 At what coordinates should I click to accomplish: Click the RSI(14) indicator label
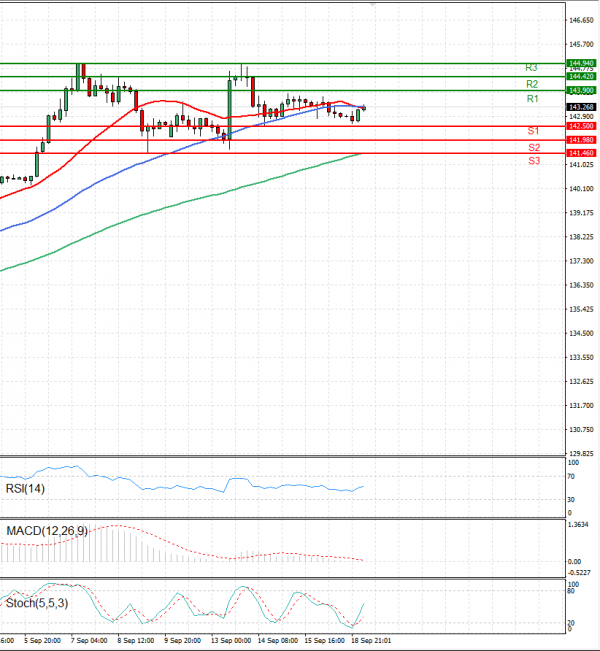point(25,489)
